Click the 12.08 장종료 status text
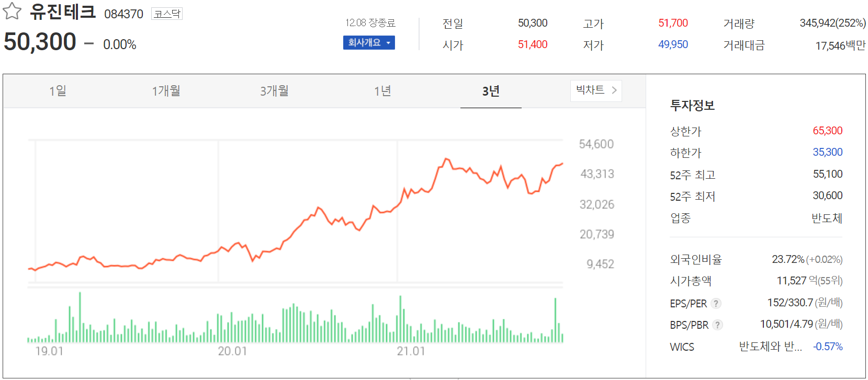Viewport: 868px width, 380px height. coord(370,23)
